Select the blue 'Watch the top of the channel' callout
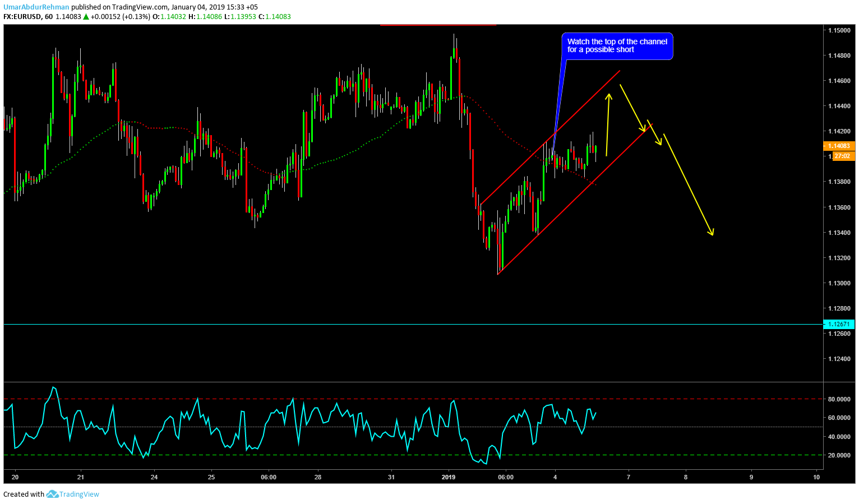The width and height of the screenshot is (859, 504). [617, 46]
